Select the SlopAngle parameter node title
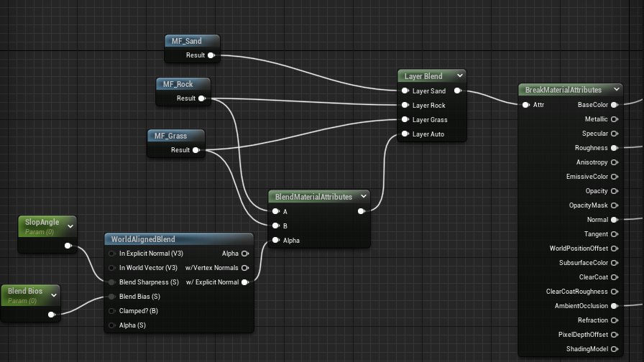The height and width of the screenshot is (362, 644). pyautogui.click(x=42, y=222)
